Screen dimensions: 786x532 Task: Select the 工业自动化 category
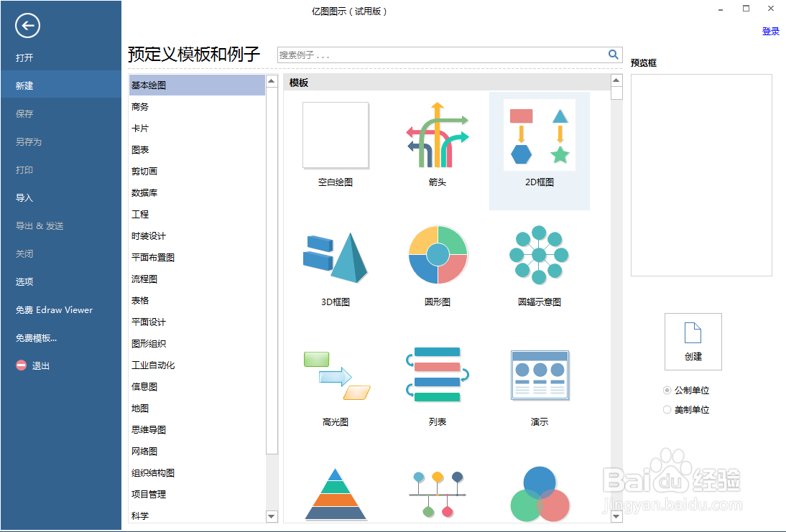(197, 365)
